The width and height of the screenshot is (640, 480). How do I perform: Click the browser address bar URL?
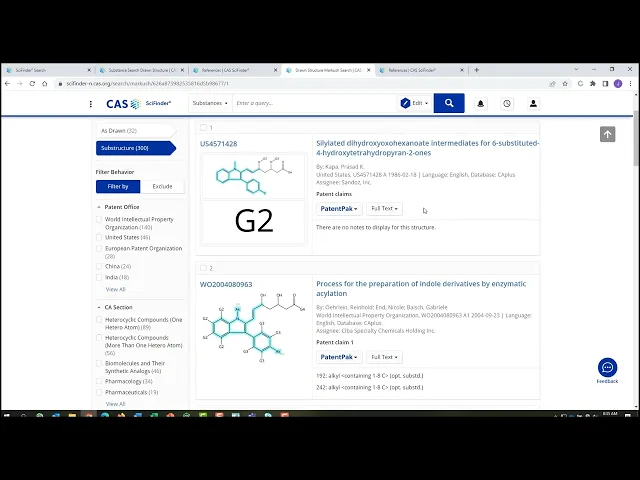point(148,84)
